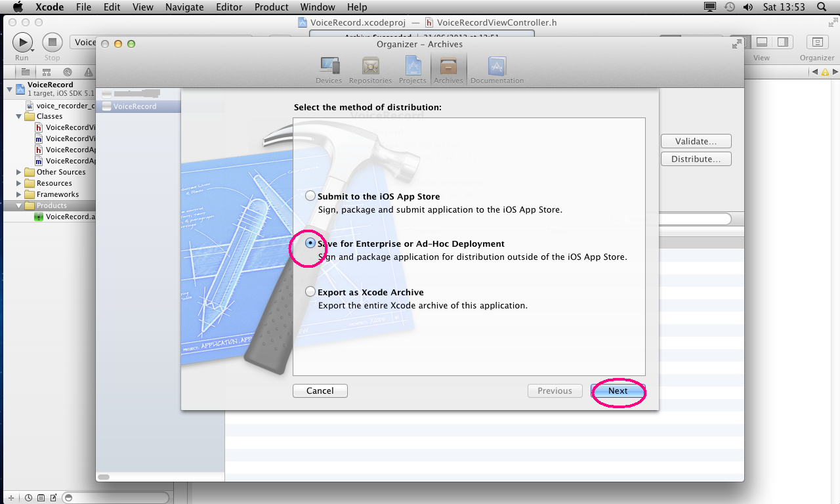Open the Devices tab in Organizer
This screenshot has height=504, width=840.
click(329, 70)
